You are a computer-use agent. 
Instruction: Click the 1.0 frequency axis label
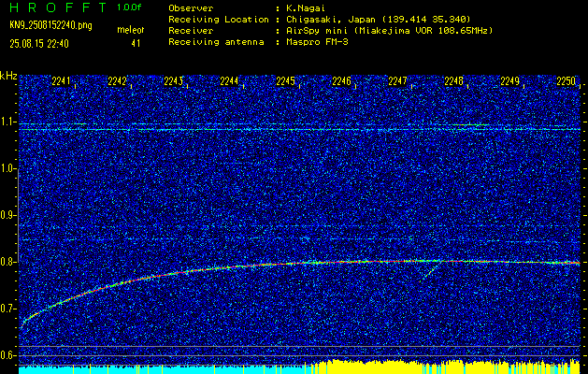tap(8, 169)
